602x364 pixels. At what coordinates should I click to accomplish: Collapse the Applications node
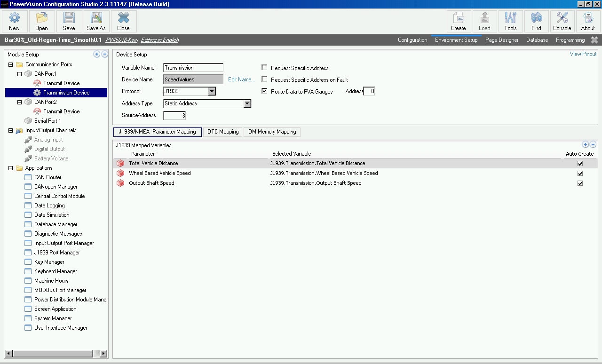pyautogui.click(x=10, y=168)
